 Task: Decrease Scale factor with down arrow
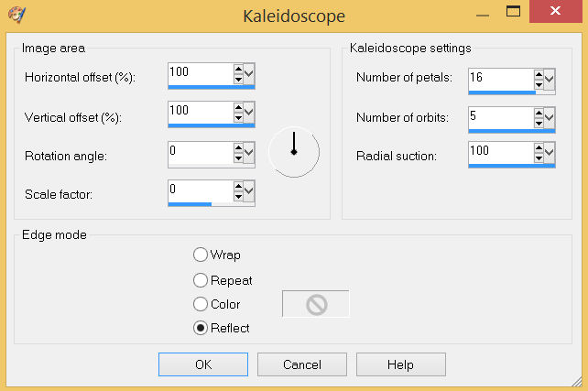[238, 197]
